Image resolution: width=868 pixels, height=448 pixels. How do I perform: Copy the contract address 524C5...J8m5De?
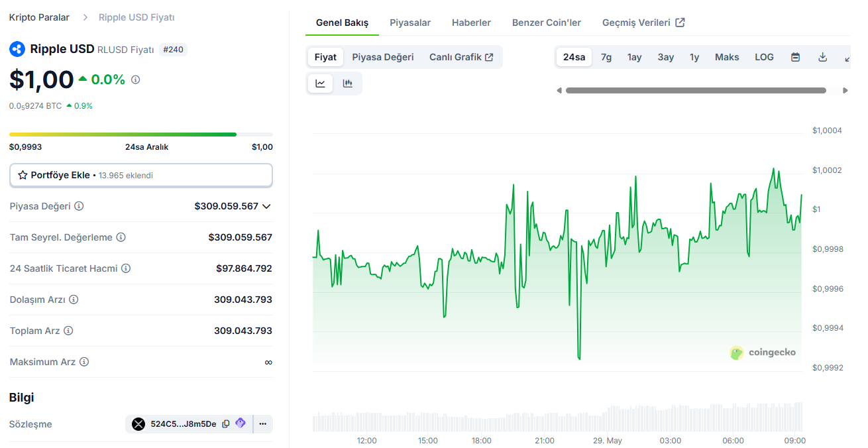click(226, 424)
